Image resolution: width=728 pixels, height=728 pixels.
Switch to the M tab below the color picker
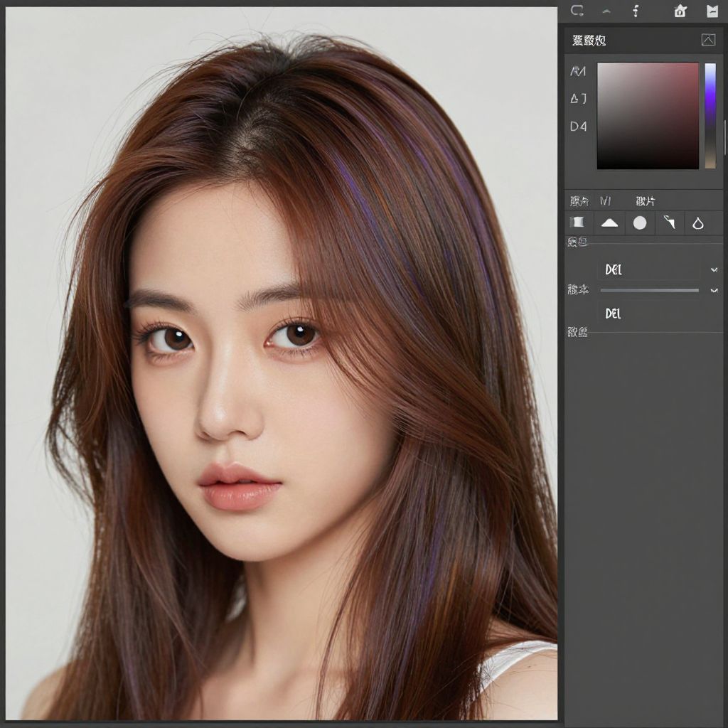click(606, 201)
